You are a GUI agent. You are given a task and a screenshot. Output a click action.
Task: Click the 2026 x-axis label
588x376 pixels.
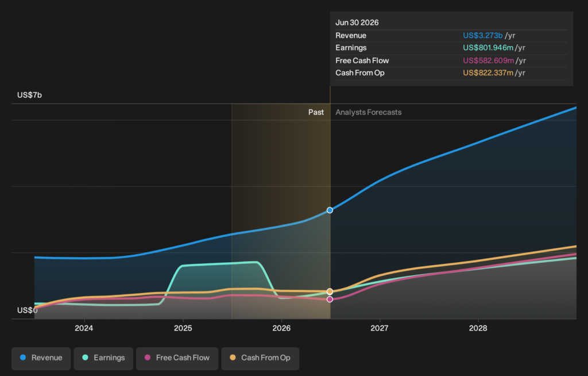coord(281,328)
